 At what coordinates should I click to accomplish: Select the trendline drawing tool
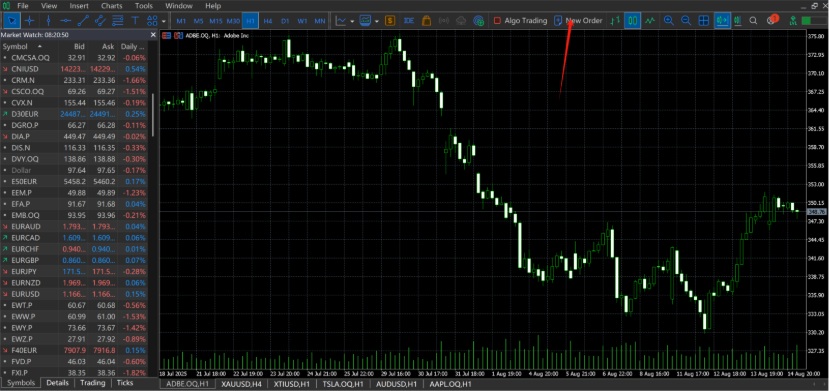83,21
